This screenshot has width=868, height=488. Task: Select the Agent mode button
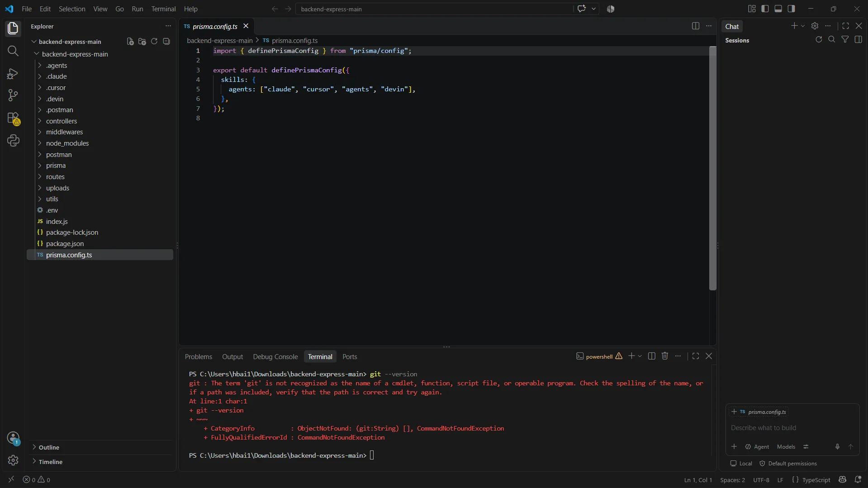coord(757,447)
